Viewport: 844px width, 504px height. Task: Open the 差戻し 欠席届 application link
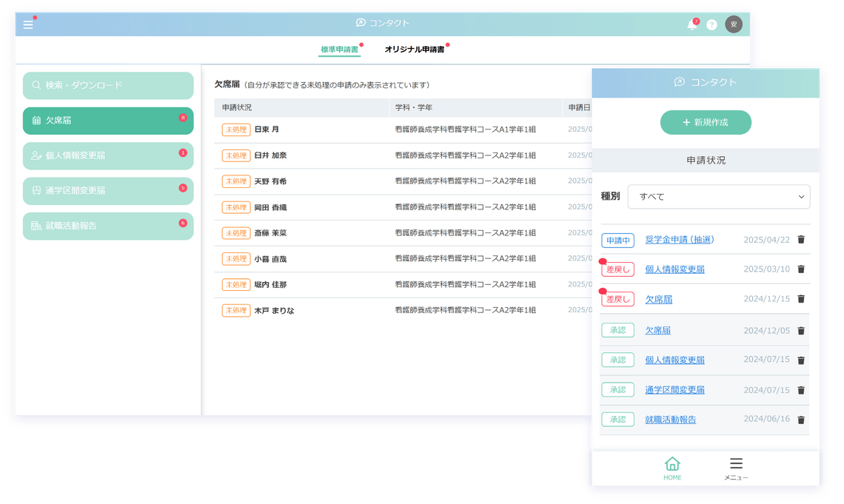pos(659,299)
